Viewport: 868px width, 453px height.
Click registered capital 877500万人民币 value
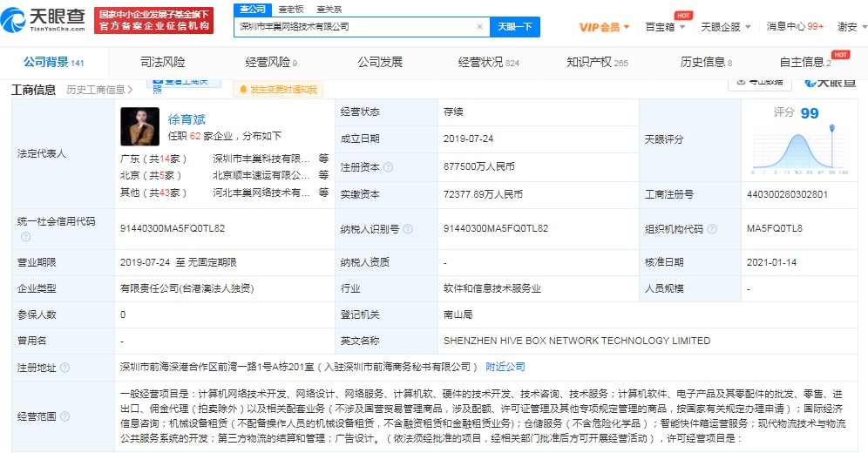(x=479, y=166)
